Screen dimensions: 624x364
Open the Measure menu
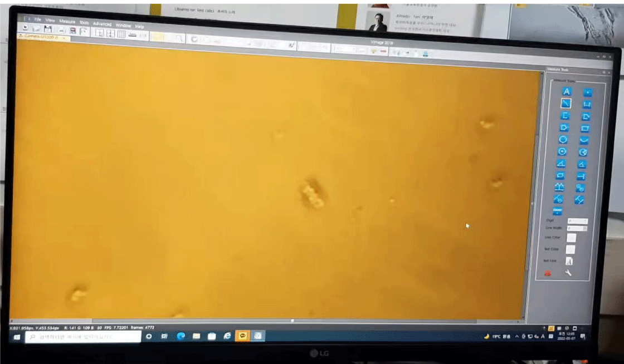click(x=67, y=21)
